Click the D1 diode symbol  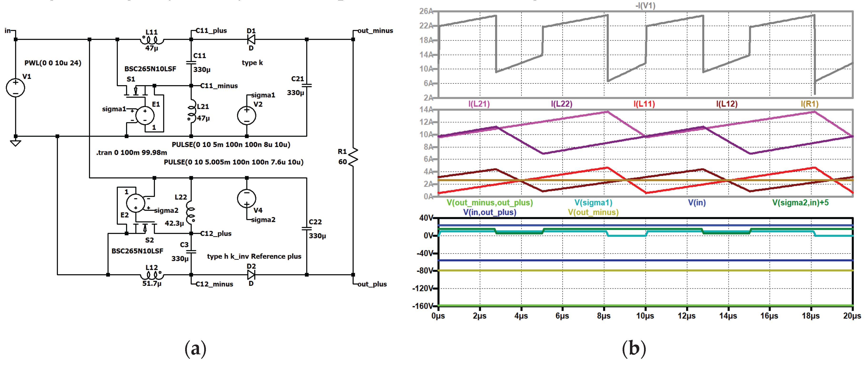[x=251, y=40]
